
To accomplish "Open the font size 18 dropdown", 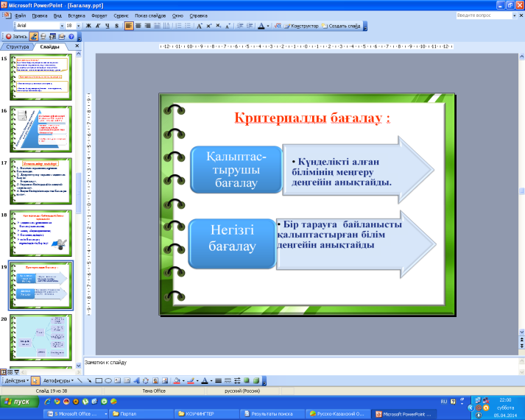I will 78,26.
